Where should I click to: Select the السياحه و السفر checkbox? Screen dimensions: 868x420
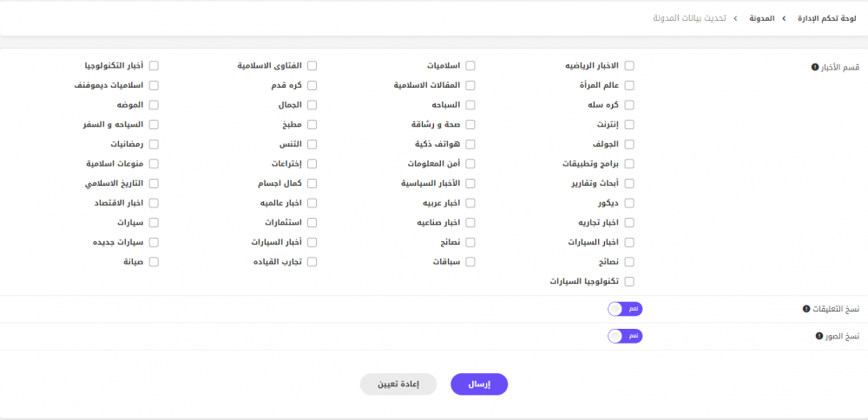point(154,124)
